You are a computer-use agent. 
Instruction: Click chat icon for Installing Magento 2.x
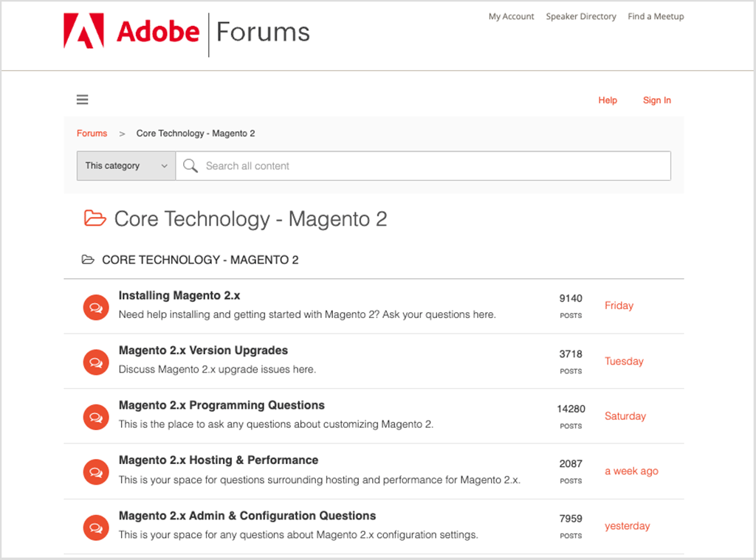point(96,307)
